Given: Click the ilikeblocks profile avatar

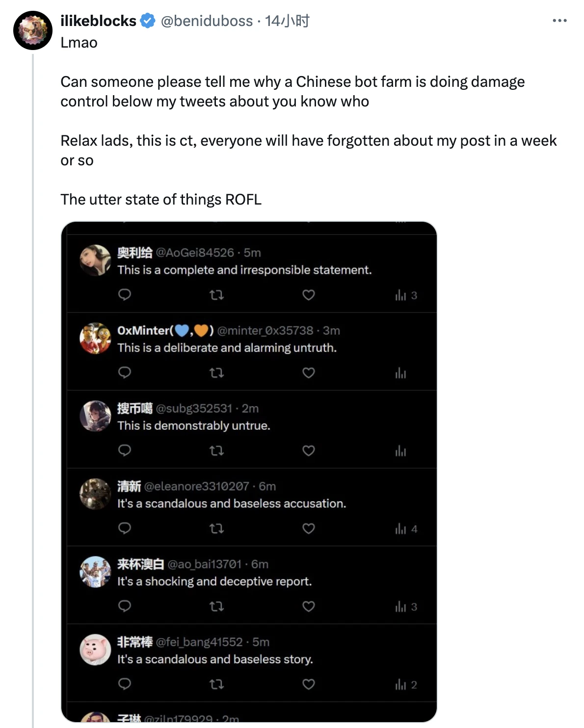Looking at the screenshot, I should click(x=33, y=30).
